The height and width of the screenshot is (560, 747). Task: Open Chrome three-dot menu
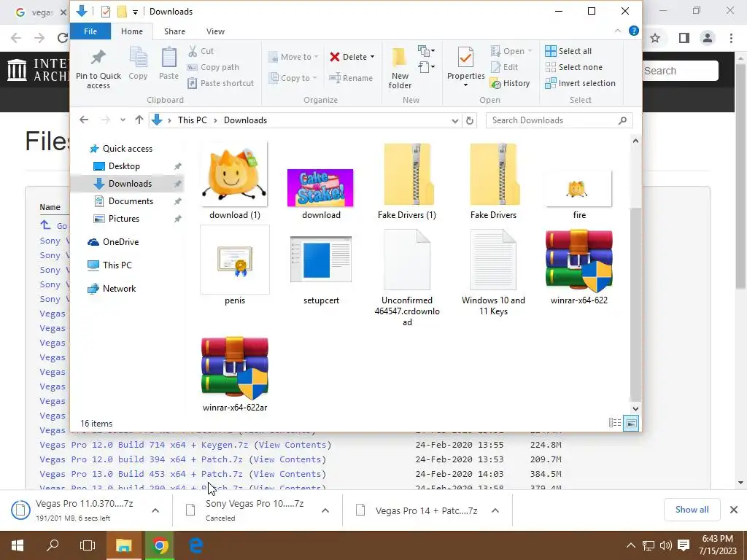(731, 38)
